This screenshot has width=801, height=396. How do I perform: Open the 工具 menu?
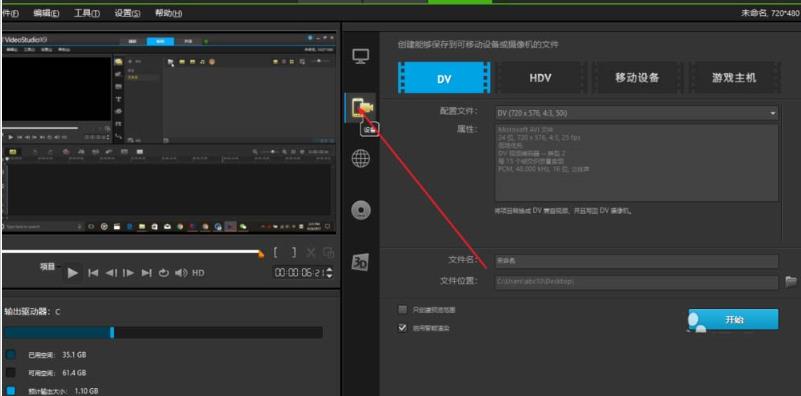pos(86,13)
